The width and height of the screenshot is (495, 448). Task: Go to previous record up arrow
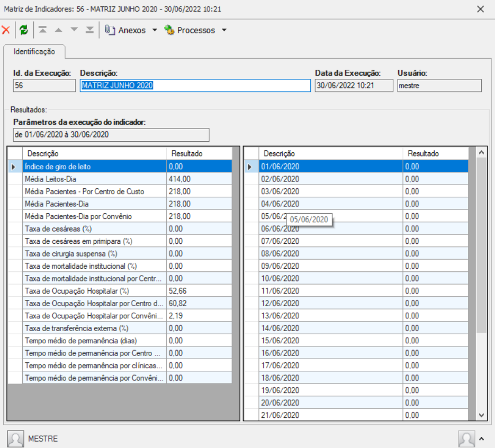click(x=58, y=30)
